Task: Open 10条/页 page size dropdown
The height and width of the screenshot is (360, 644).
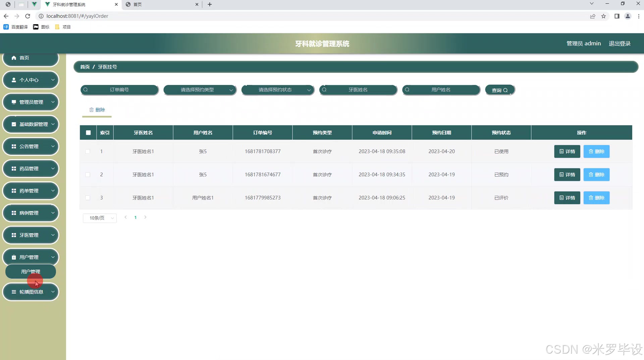Action: tap(100, 218)
